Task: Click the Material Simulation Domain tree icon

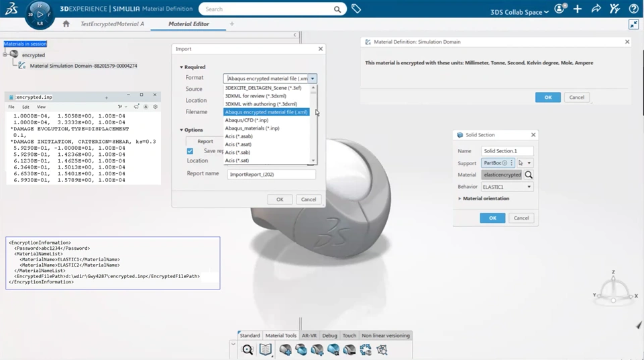Action: click(21, 65)
